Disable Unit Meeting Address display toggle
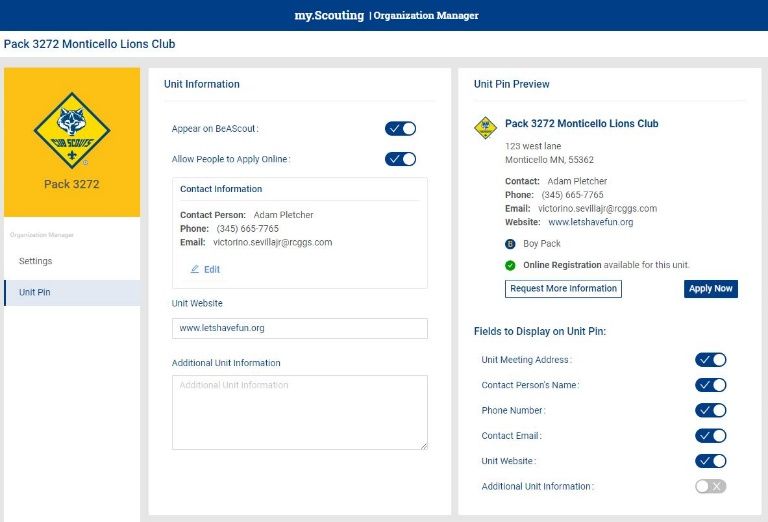This screenshot has height=522, width=768. point(710,360)
